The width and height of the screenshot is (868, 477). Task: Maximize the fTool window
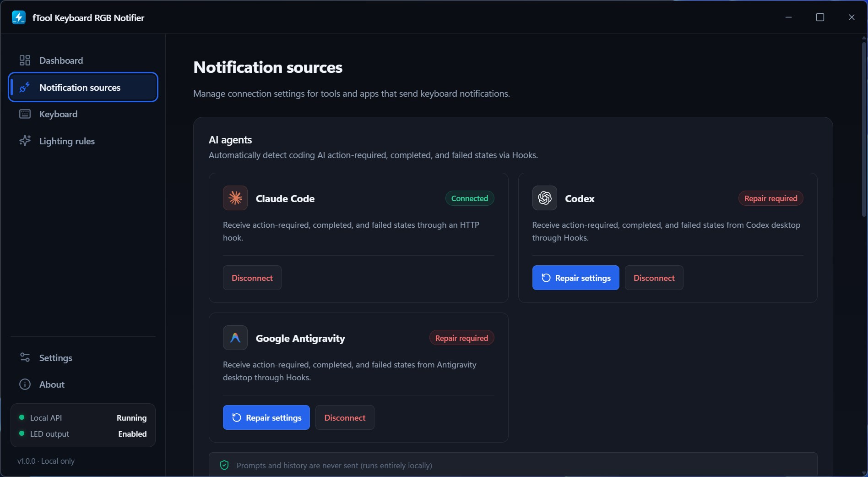[820, 17]
